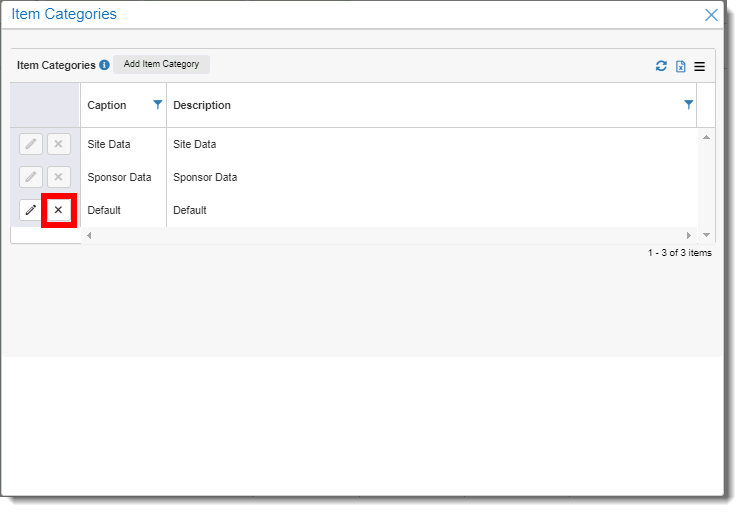
Task: Open the hamburger grid menu
Action: (699, 67)
